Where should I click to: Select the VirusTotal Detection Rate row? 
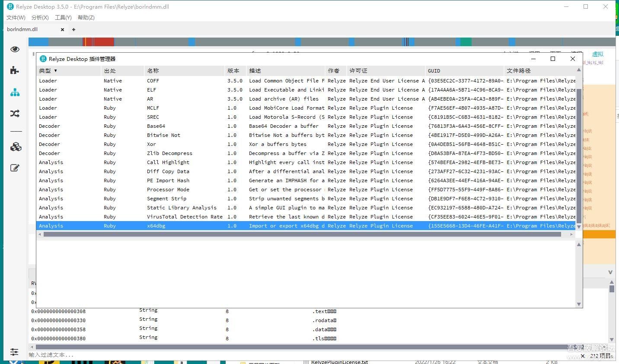[x=306, y=217]
